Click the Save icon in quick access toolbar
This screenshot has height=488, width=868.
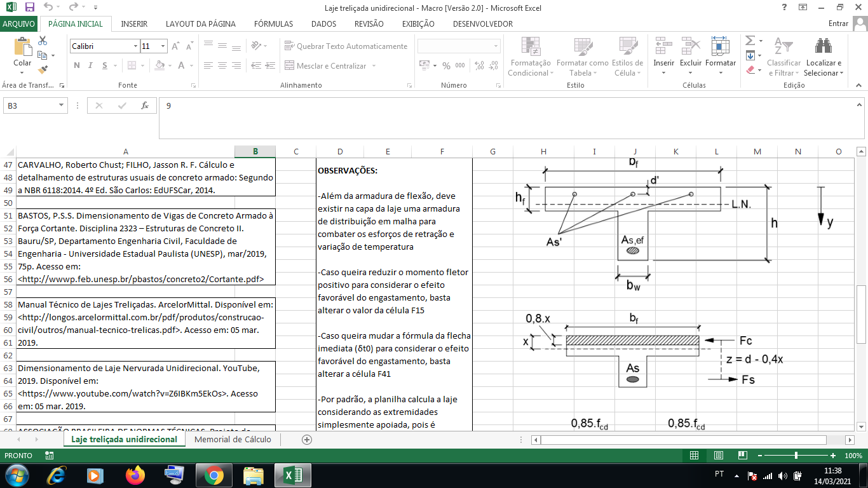[x=29, y=8]
